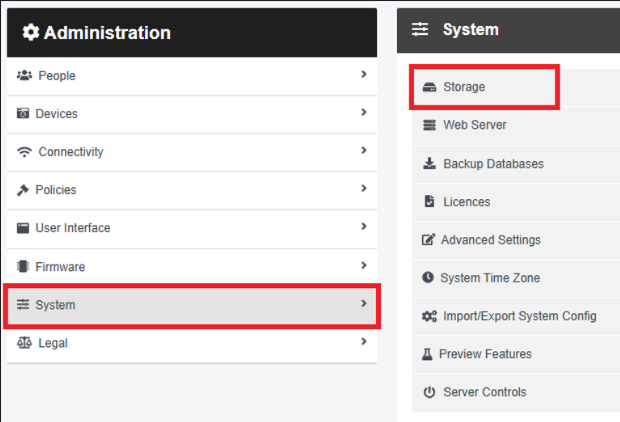Click the Connectivity wifi icon

(x=25, y=152)
